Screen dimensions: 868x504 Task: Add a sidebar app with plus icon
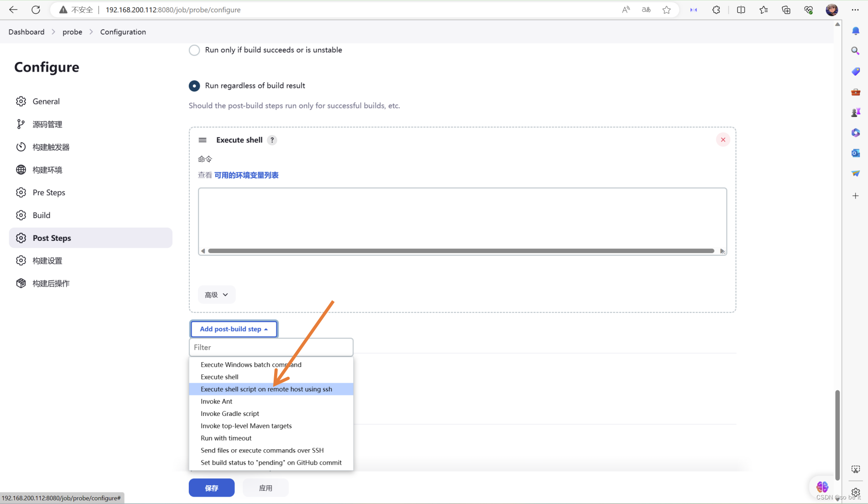pyautogui.click(x=855, y=196)
